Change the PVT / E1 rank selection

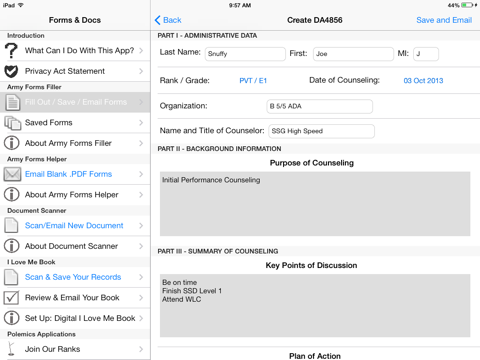(253, 81)
